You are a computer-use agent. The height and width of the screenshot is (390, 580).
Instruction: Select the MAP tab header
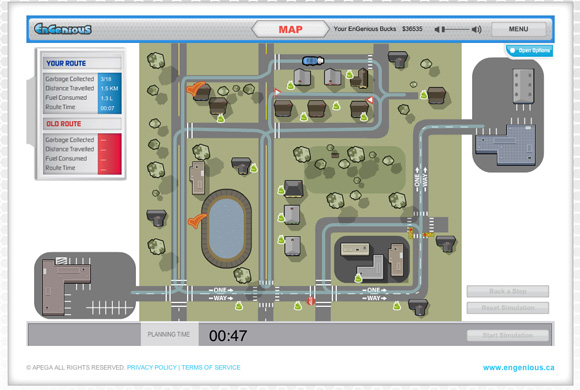(x=290, y=29)
